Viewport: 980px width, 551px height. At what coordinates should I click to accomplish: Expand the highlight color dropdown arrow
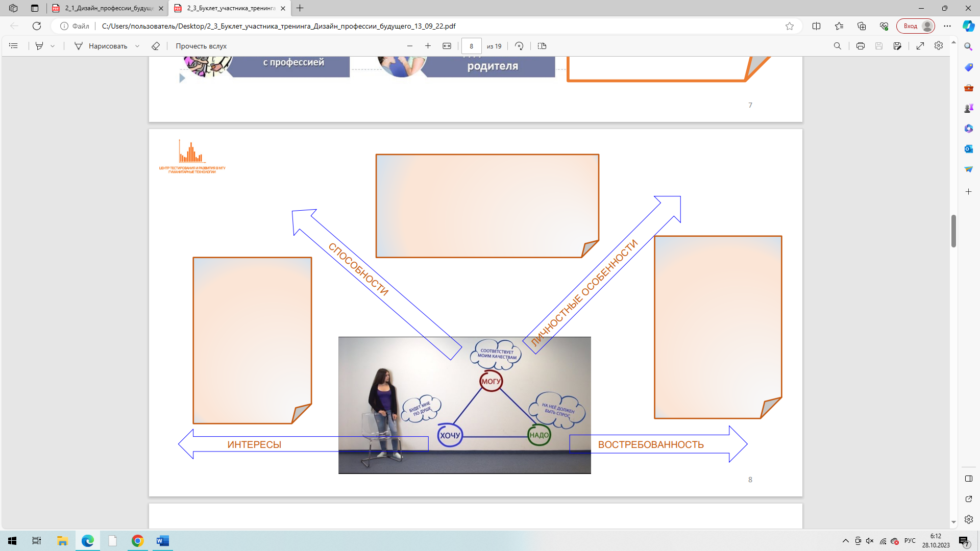53,46
